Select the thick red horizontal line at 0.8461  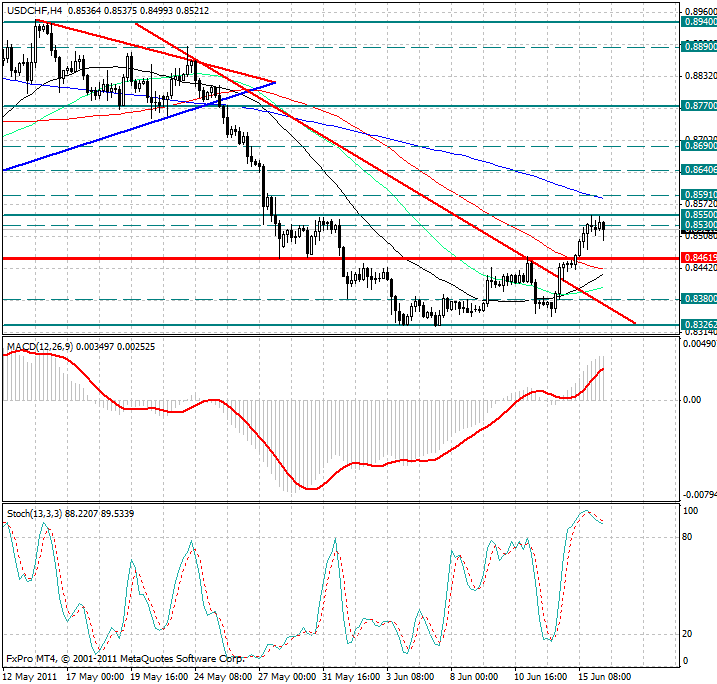pyautogui.click(x=341, y=258)
